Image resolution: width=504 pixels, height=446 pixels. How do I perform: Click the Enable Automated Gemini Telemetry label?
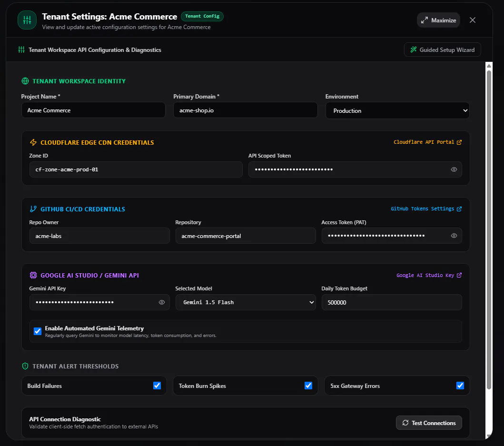[x=94, y=328]
